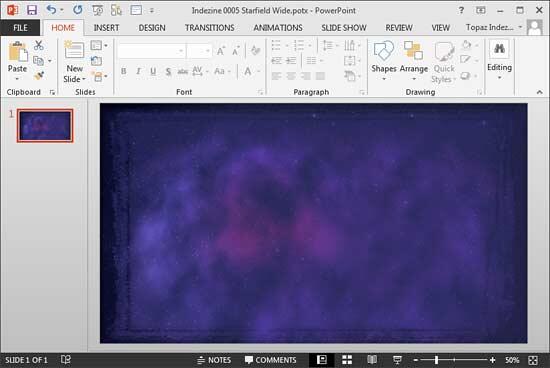Click the spell check status icon
Viewport: 550px width, 368px height.
tap(66, 360)
